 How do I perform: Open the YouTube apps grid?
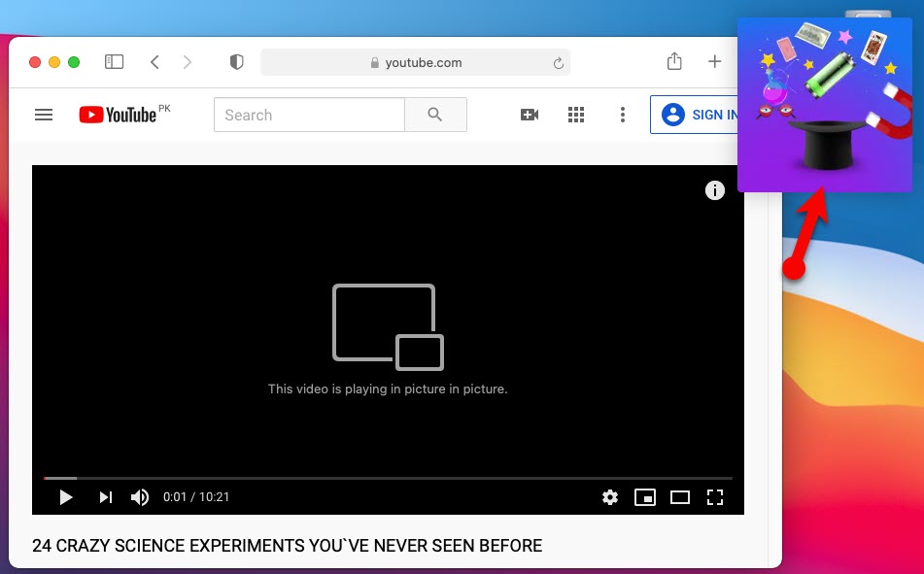(576, 115)
